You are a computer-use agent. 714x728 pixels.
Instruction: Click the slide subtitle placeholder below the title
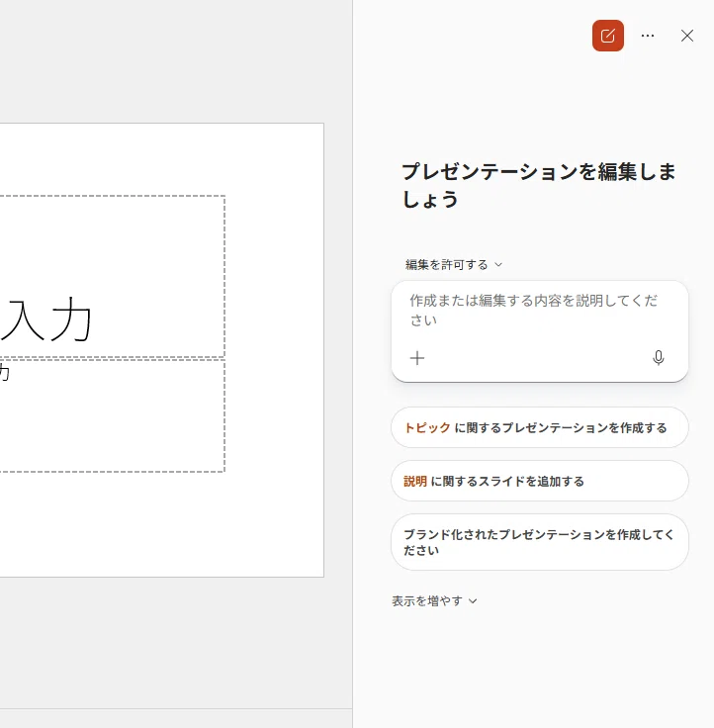coord(113,416)
